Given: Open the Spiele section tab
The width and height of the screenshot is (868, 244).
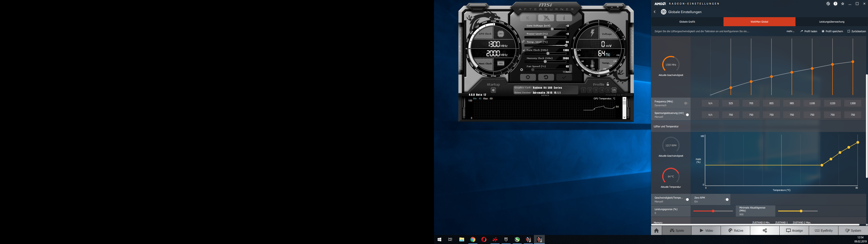Looking at the screenshot, I should 677,230.
